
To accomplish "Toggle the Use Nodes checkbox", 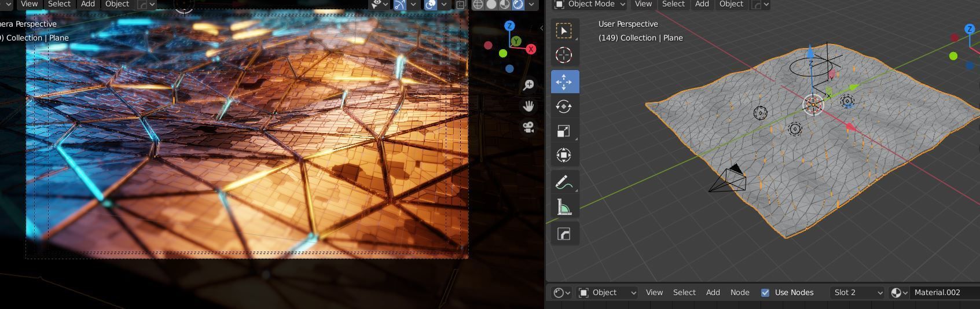I will pyautogui.click(x=765, y=293).
